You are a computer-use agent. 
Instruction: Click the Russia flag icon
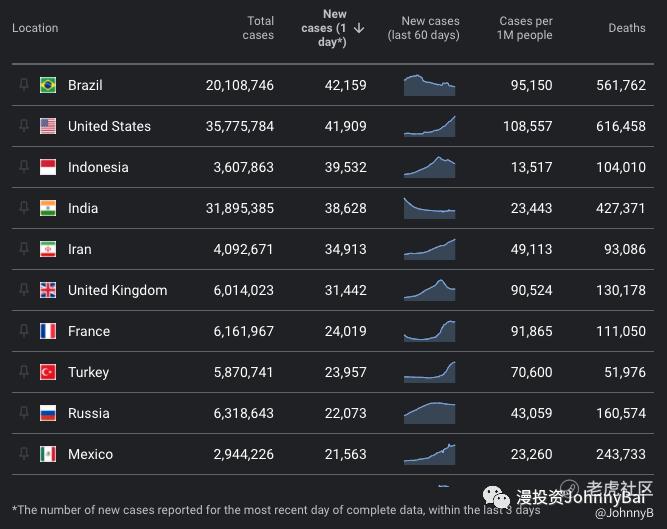48,413
